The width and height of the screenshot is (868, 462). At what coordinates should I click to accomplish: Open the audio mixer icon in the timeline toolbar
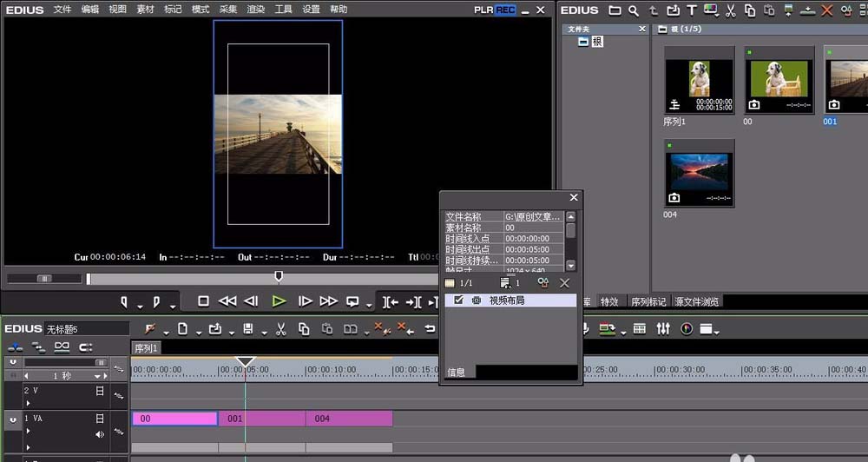pyautogui.click(x=663, y=329)
